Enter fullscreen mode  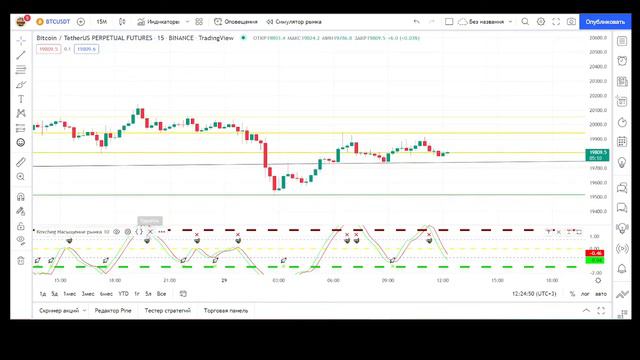556,22
